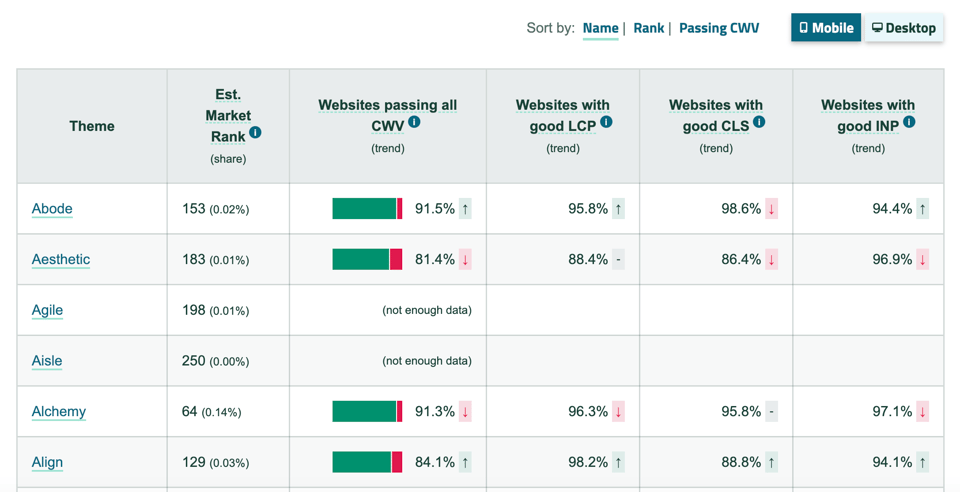960x492 pixels.
Task: Click down trend arrow for Aesthetic CWV
Action: coord(465,260)
